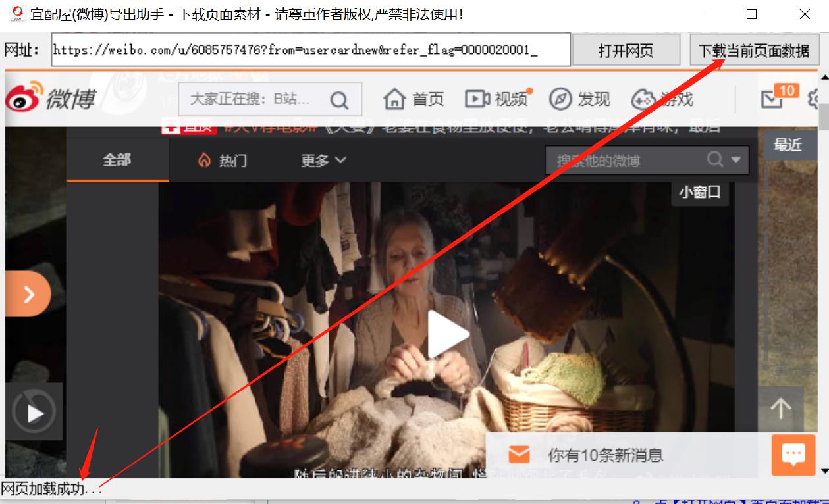Viewport: 829px width, 504px height.
Task: Click orange envelope icon in notification
Action: click(520, 454)
